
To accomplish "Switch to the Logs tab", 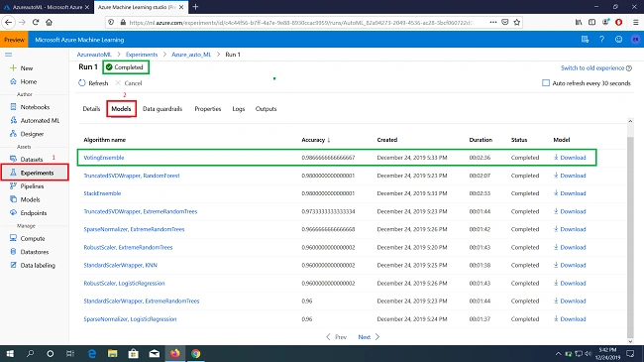I will point(238,109).
